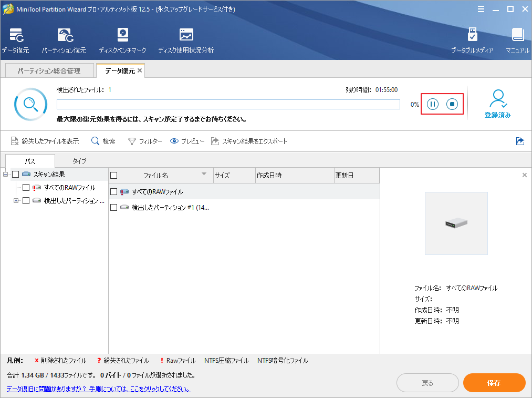The height and width of the screenshot is (398, 532).
Task: Select 検出したパーティション #1 list row
Action: pos(244,208)
